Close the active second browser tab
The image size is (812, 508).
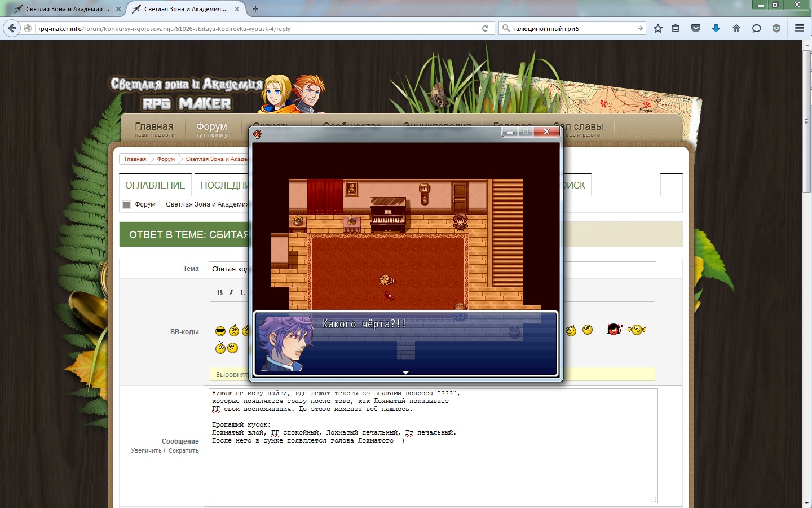click(237, 9)
